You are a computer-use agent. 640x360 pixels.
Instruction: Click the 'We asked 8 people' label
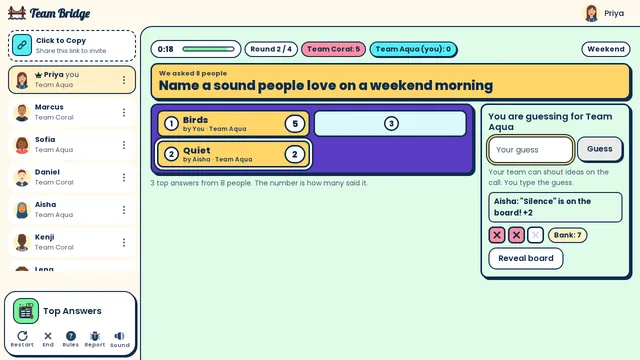pyautogui.click(x=193, y=73)
